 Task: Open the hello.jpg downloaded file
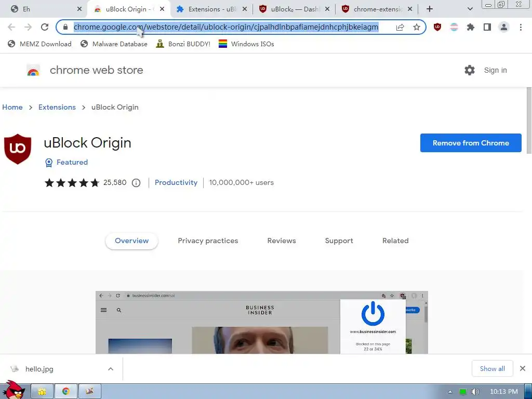(x=39, y=369)
